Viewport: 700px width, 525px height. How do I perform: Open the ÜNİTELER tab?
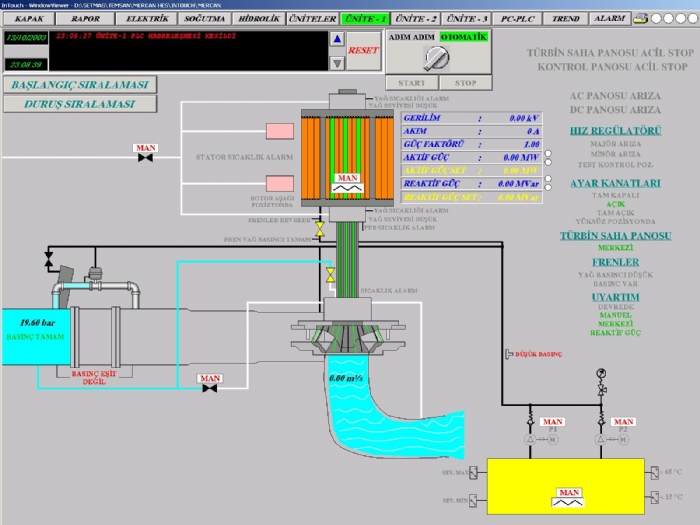click(312, 19)
